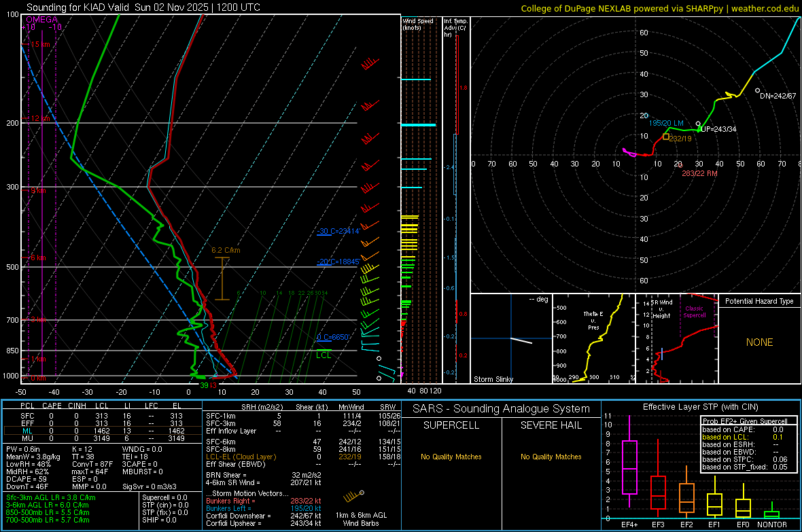Click the UP=243/34 hodograph label
The height and width of the screenshot is (532, 802).
(x=718, y=129)
